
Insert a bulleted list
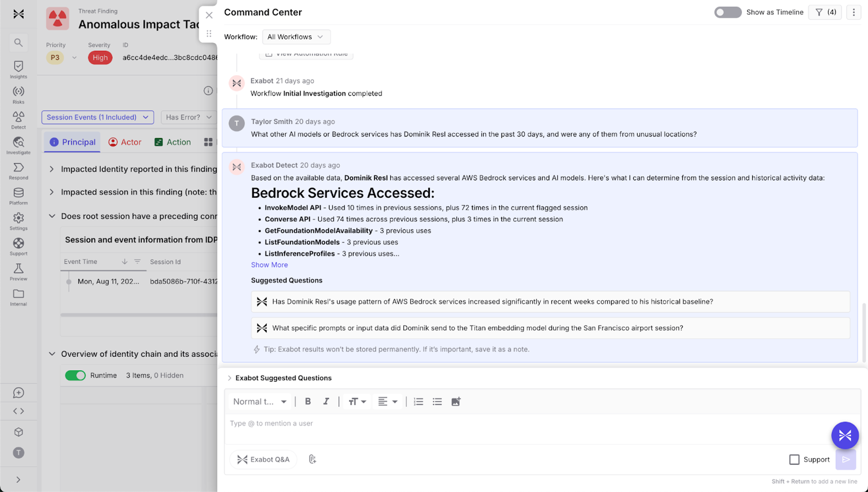click(x=437, y=402)
